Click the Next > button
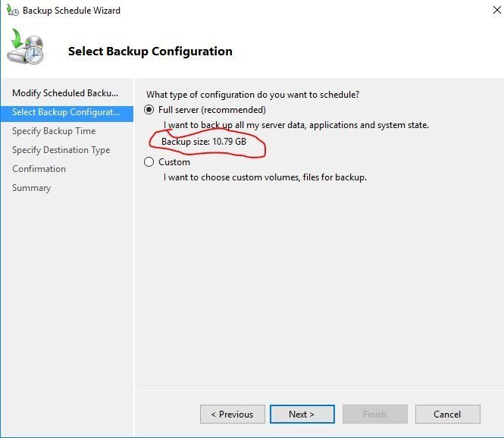The height and width of the screenshot is (438, 504). [x=302, y=415]
